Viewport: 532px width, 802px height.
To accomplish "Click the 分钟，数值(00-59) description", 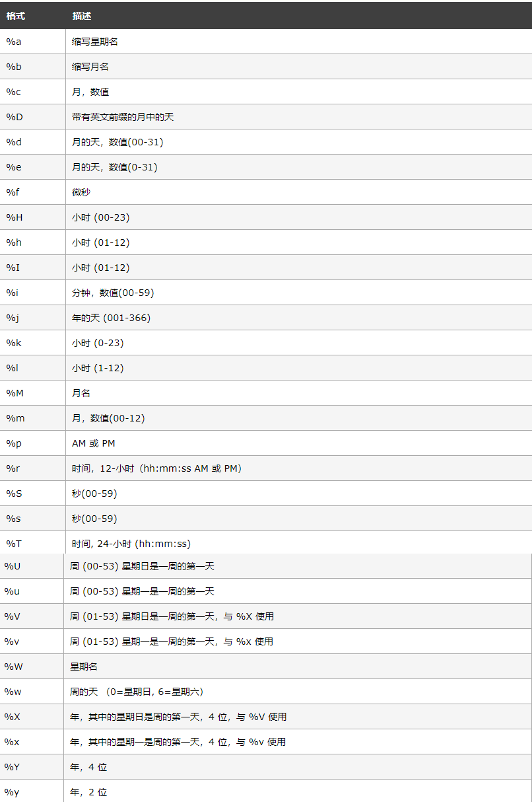I will (x=113, y=293).
